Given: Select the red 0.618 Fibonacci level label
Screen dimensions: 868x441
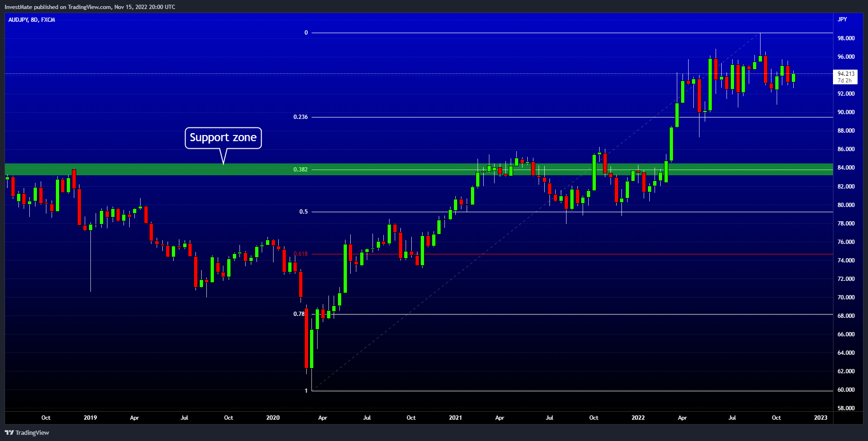Looking at the screenshot, I should point(301,254).
